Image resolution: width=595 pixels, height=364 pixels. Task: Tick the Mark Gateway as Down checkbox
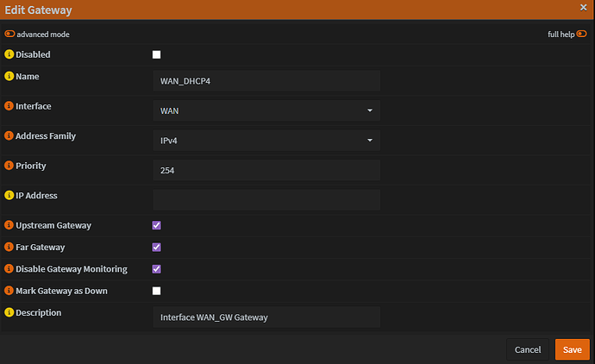[x=156, y=291]
